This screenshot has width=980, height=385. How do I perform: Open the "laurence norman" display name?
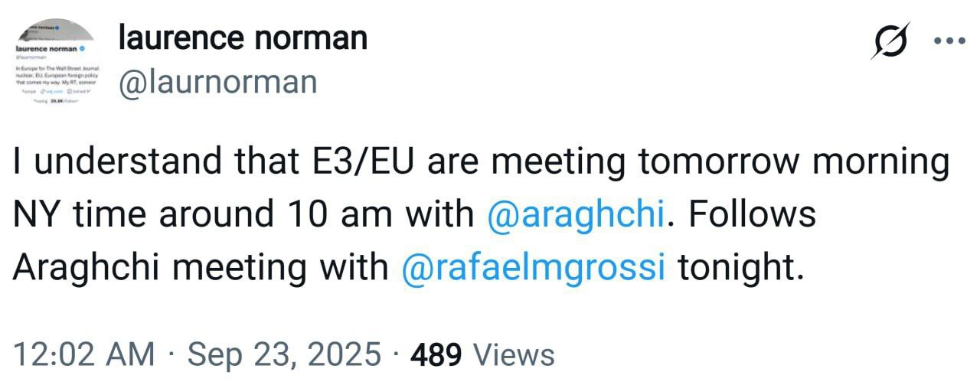[x=243, y=38]
